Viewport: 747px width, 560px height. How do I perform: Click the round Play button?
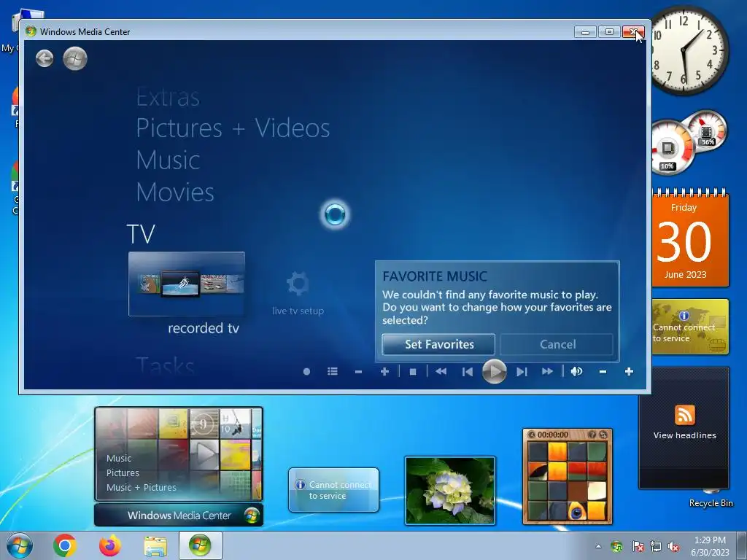[494, 371]
